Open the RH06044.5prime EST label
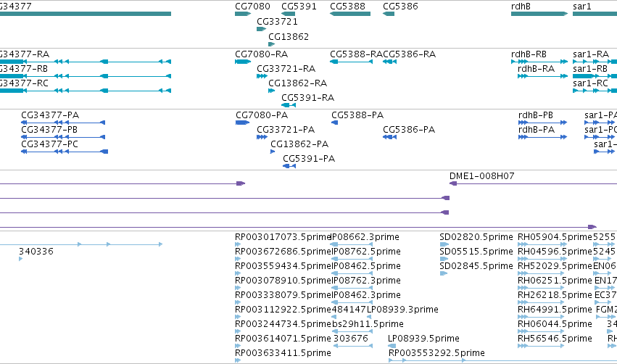The image size is (617, 364). pos(555,324)
